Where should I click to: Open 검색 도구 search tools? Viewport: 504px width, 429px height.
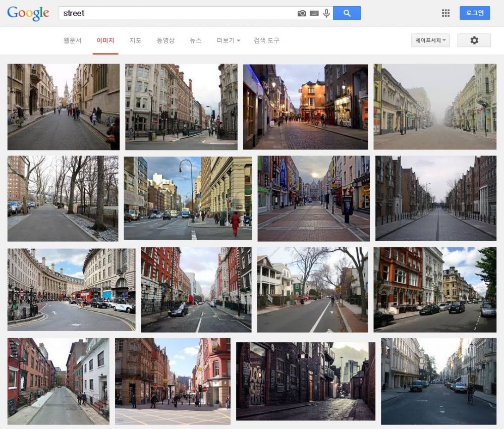pos(266,40)
